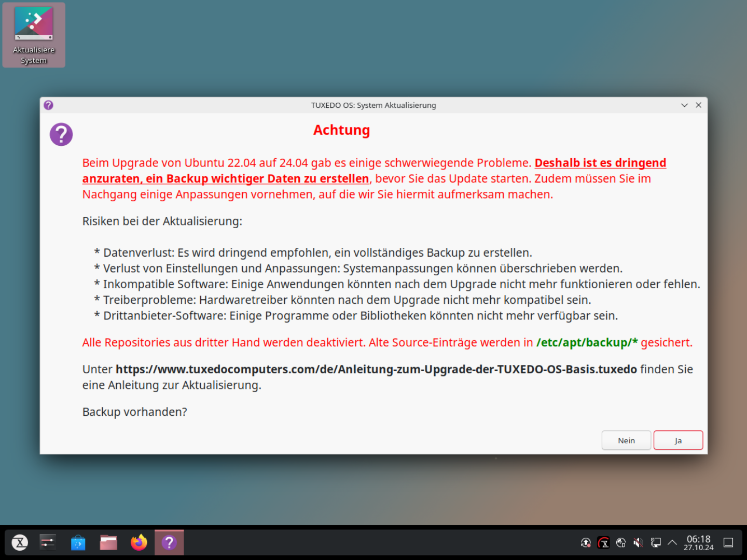Screen dimensions: 747x560
Task: Click the 'Datenverlust' risk line
Action: 313,253
